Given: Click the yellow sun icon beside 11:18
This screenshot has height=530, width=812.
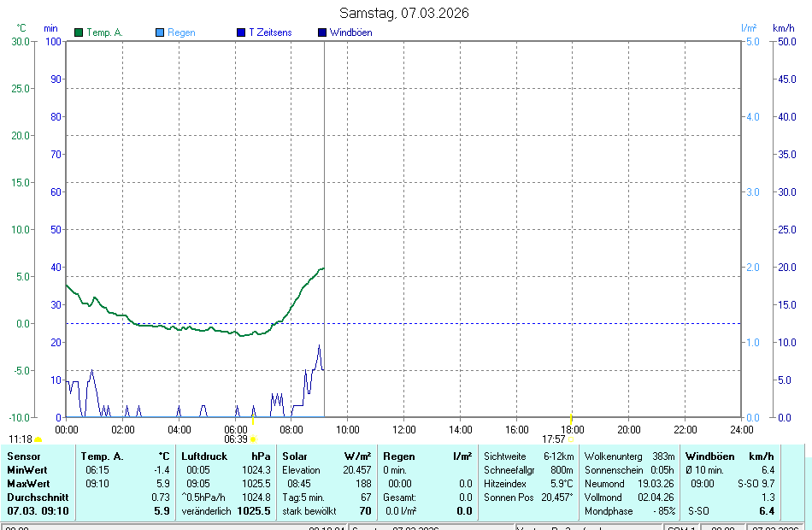Looking at the screenshot, I should (x=38, y=439).
